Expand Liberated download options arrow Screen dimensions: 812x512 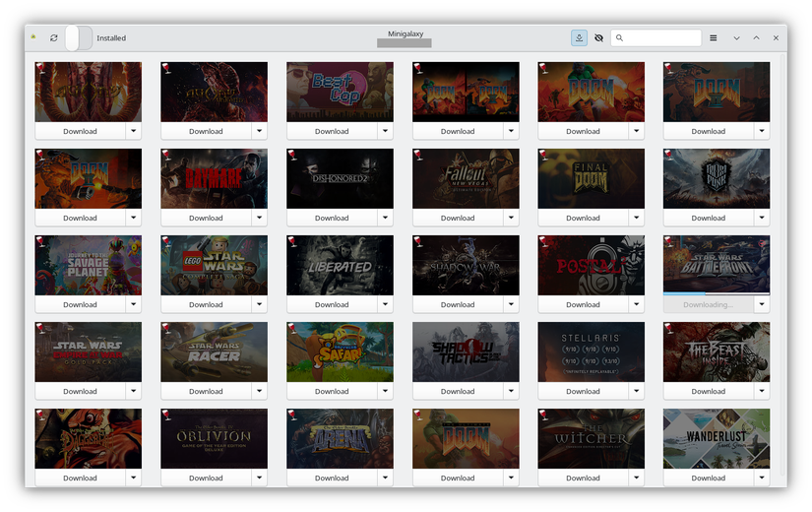pos(385,304)
